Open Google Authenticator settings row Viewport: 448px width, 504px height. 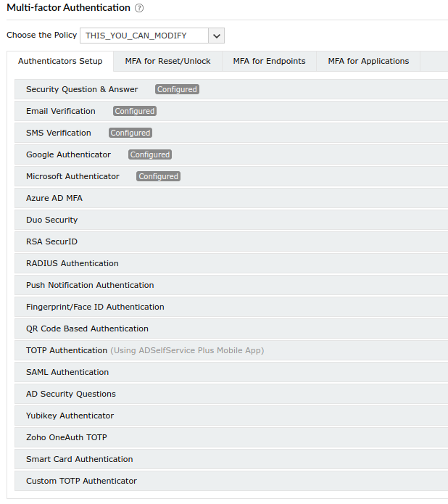coord(69,154)
